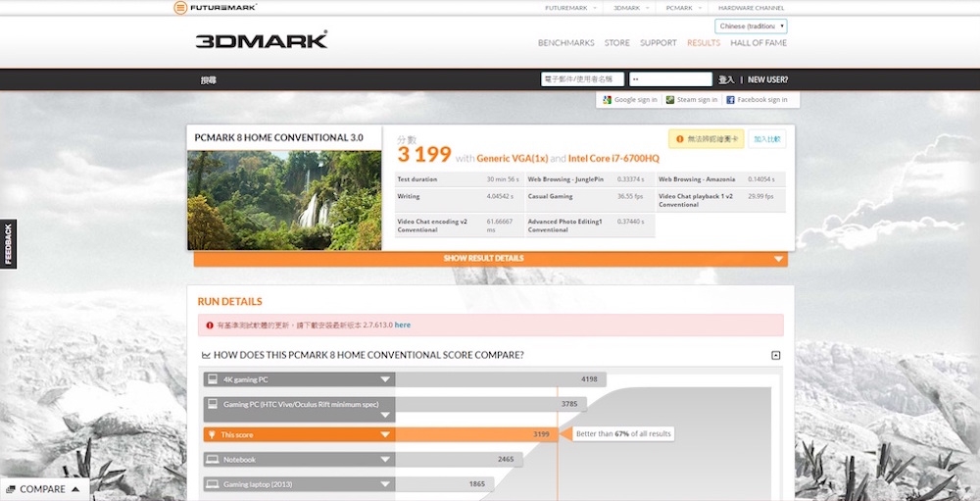This screenshot has width=980, height=501.
Task: Click the Facebook sign in icon
Action: (x=730, y=99)
